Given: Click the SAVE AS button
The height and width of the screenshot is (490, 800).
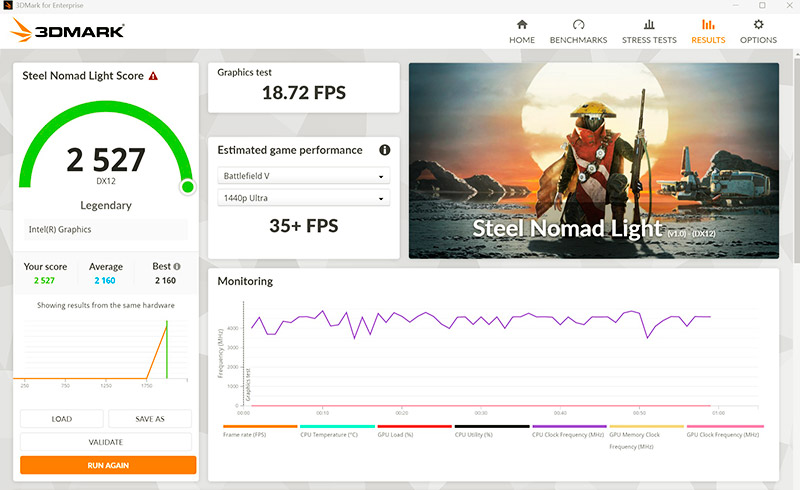Looking at the screenshot, I should [149, 419].
